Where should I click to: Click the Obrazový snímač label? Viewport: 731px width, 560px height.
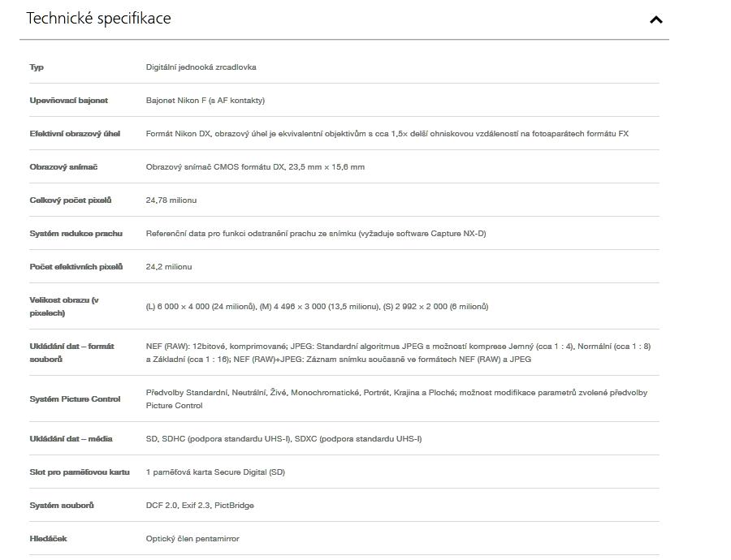(x=63, y=167)
